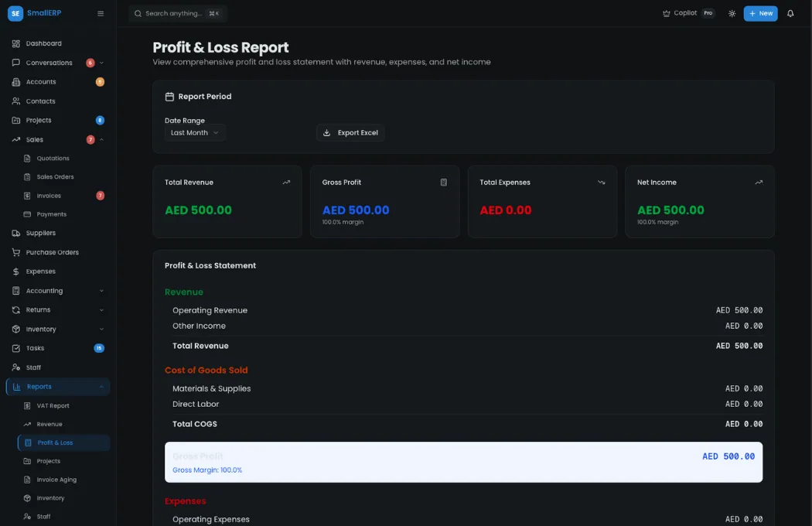Select the Profit & Loss report item

(63, 442)
